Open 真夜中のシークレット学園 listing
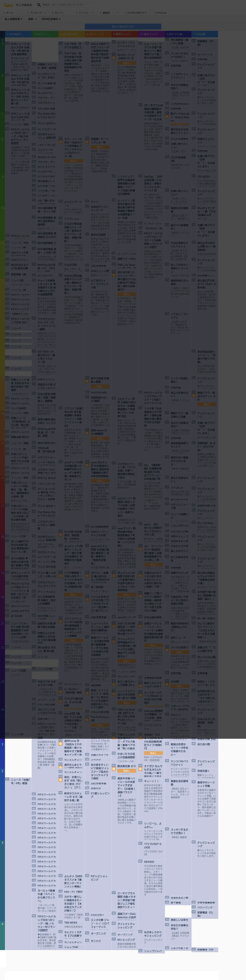This screenshot has height=980, width=246. click(x=206, y=784)
